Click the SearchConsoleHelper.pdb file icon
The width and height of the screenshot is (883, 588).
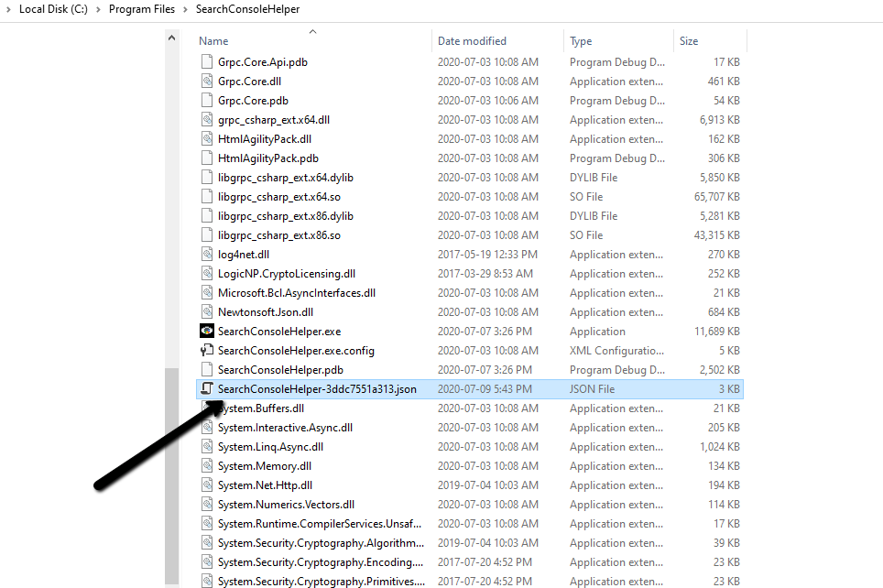tap(207, 369)
